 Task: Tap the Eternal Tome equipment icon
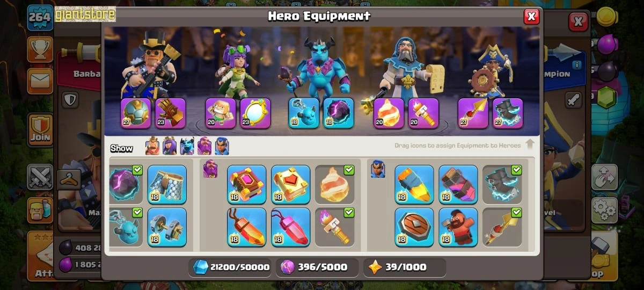tap(247, 184)
